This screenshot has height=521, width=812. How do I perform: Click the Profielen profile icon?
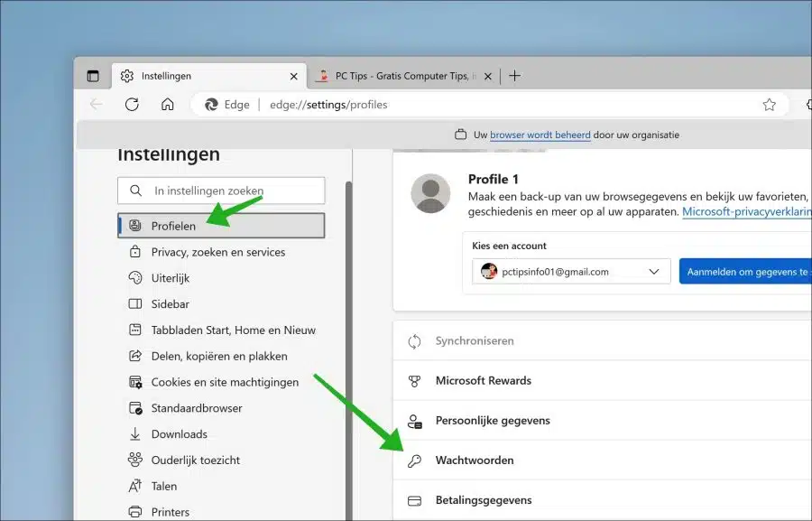pyautogui.click(x=135, y=226)
